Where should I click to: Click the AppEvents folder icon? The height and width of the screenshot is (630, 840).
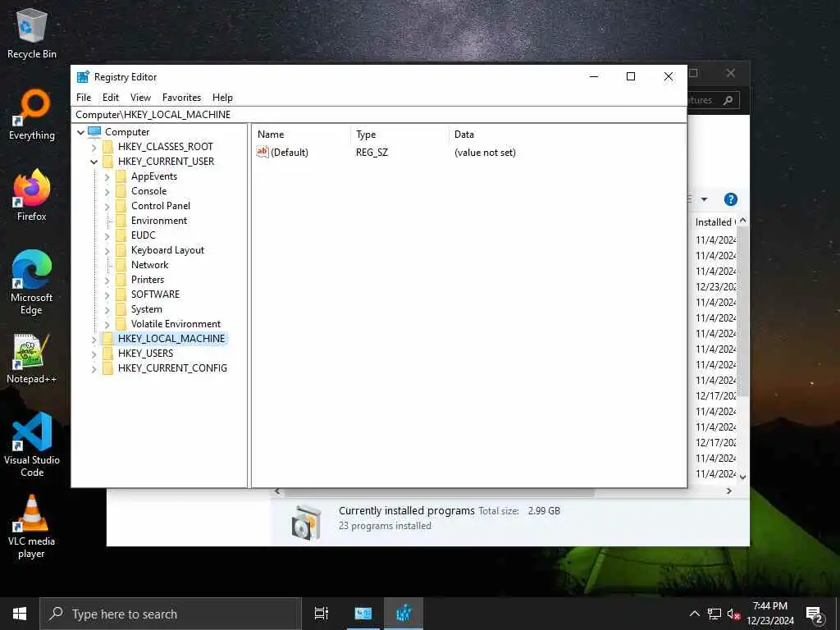pos(121,176)
